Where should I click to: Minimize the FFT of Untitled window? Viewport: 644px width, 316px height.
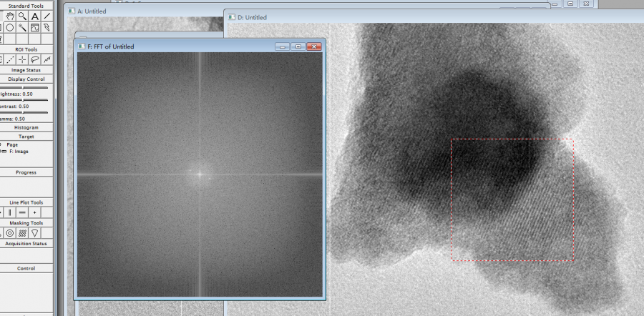pos(282,46)
